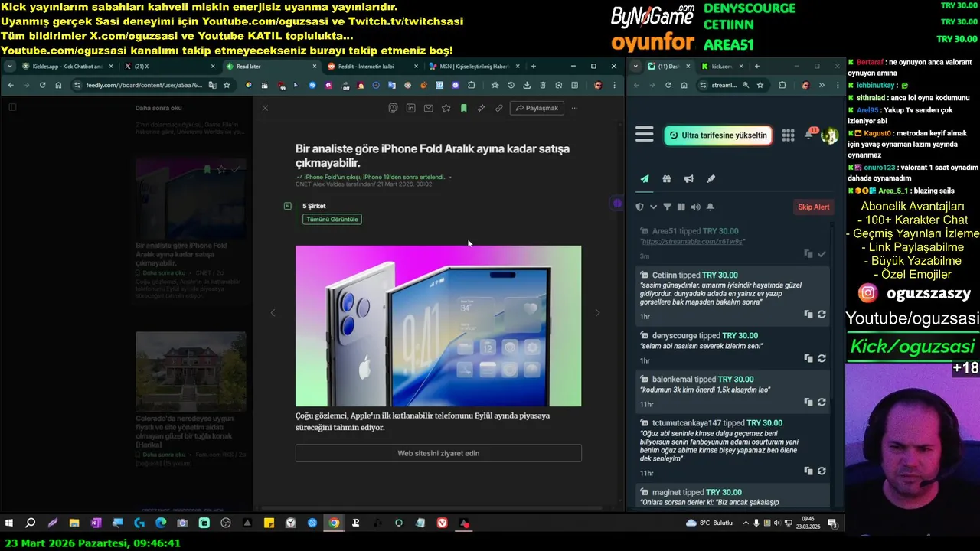Star the article with the star icon
This screenshot has width=980, height=551.
(446, 108)
